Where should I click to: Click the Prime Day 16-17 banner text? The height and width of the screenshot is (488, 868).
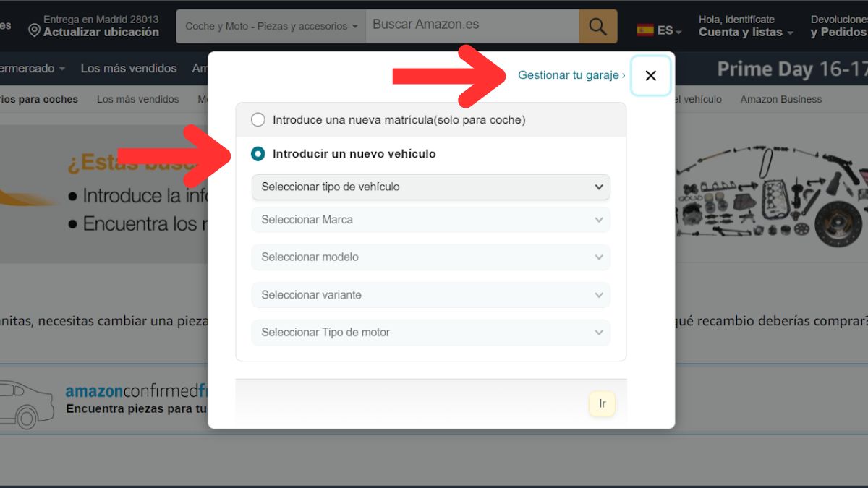point(790,68)
